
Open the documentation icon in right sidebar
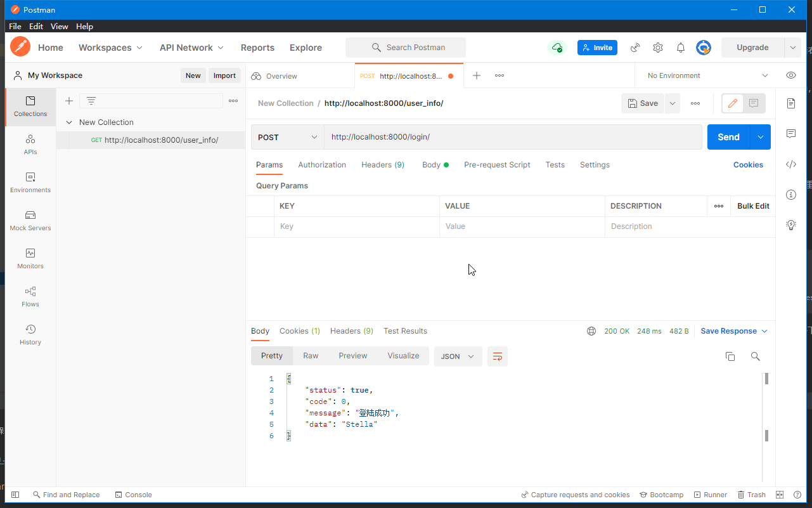[791, 103]
